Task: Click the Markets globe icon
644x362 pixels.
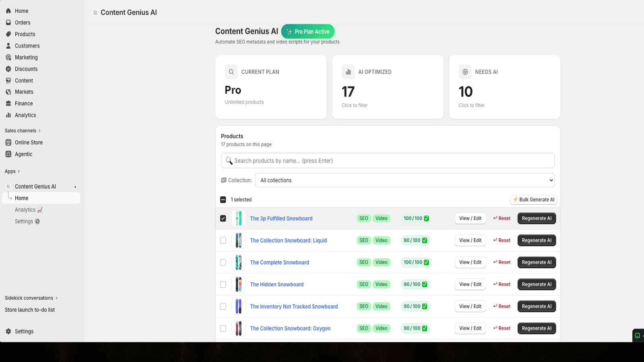Action: pyautogui.click(x=8, y=92)
